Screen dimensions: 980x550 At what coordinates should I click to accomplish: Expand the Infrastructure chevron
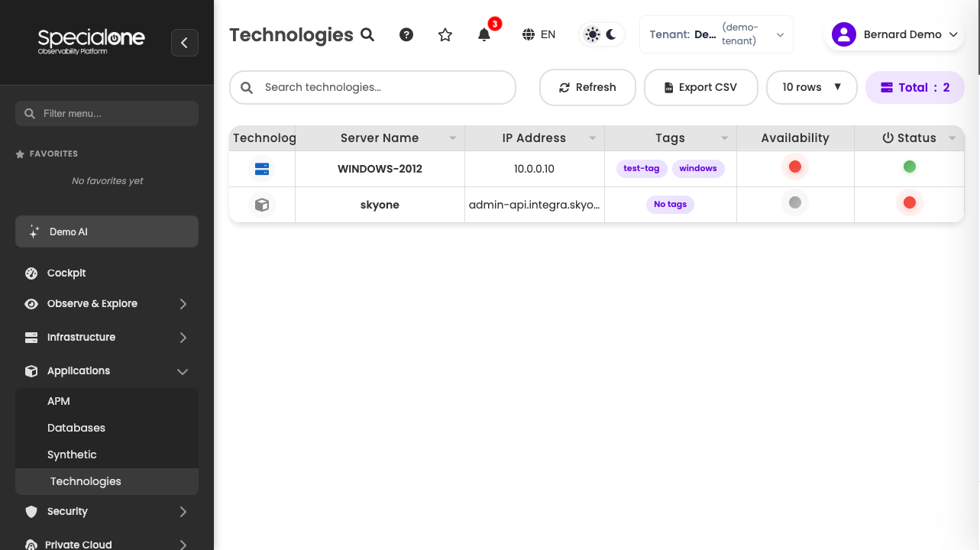coord(183,338)
